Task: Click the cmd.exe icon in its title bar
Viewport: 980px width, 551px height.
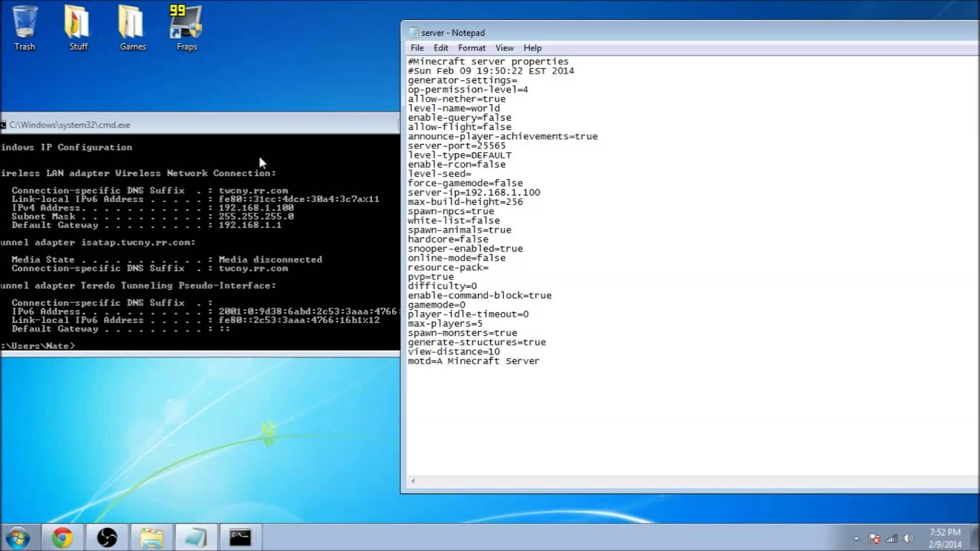Action: (3, 125)
